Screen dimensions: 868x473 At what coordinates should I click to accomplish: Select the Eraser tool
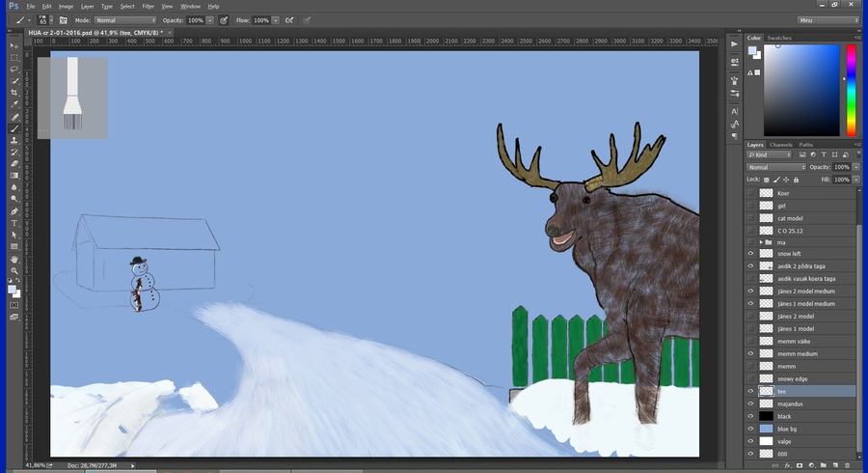(x=14, y=163)
